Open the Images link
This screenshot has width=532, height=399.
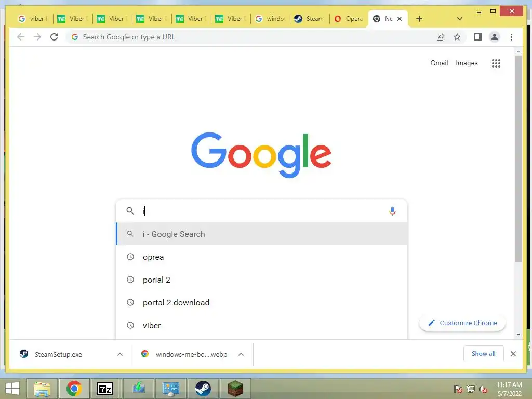pyautogui.click(x=467, y=63)
